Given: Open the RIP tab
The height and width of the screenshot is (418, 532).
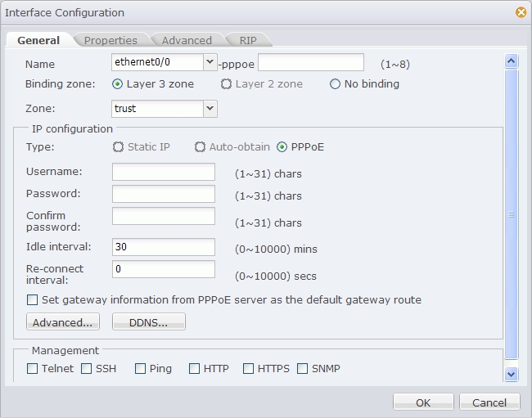Looking at the screenshot, I should coord(248,40).
